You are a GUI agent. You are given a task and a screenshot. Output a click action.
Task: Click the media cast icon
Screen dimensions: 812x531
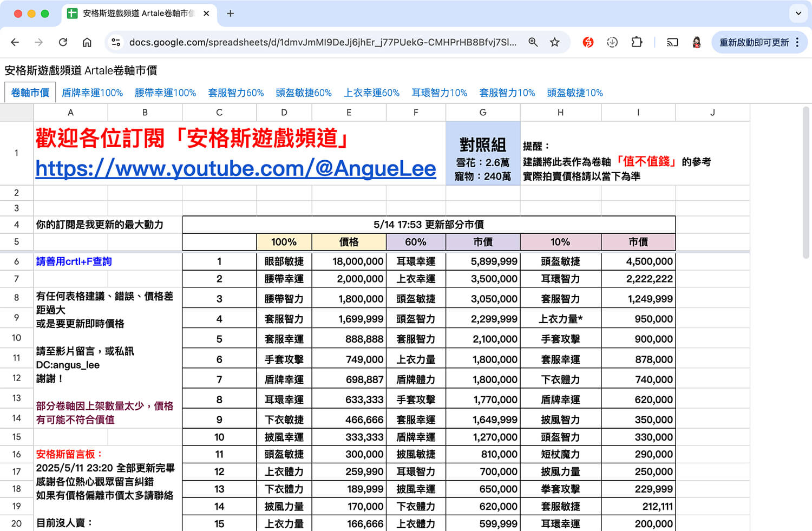click(x=672, y=42)
